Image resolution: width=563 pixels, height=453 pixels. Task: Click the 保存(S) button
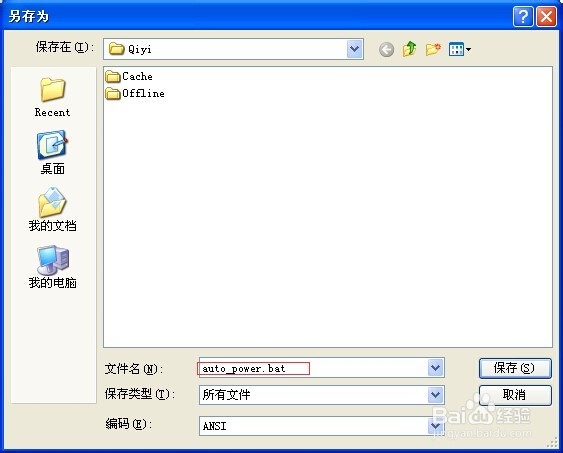(515, 368)
